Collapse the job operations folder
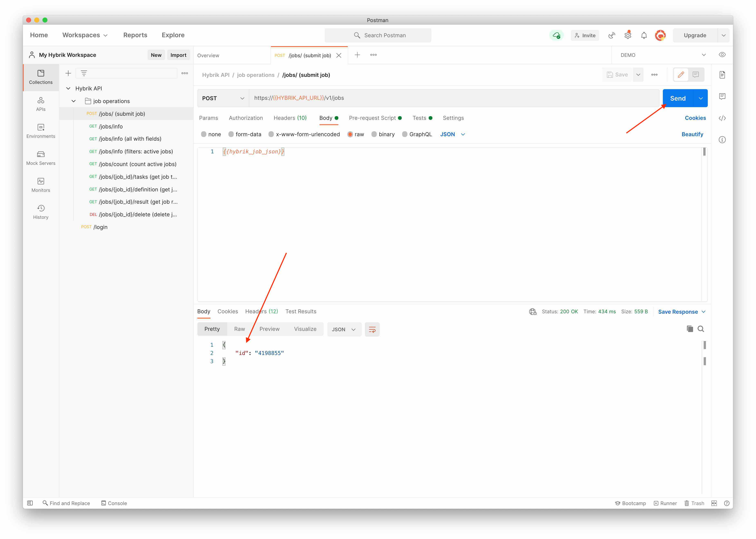 74,101
